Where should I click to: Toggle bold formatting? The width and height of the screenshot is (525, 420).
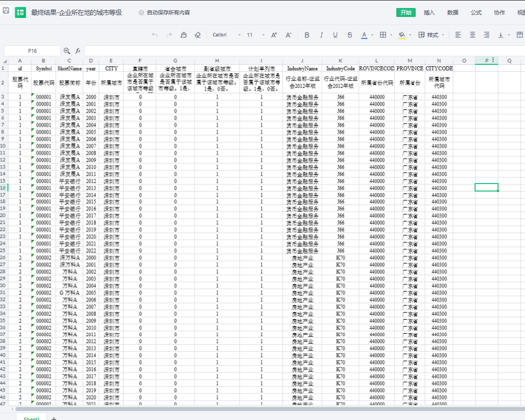point(307,35)
